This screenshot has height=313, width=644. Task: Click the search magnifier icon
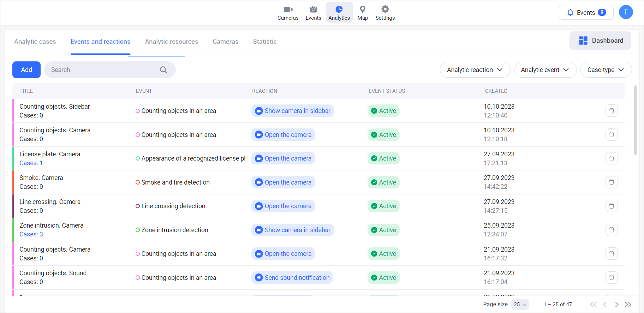click(x=163, y=70)
